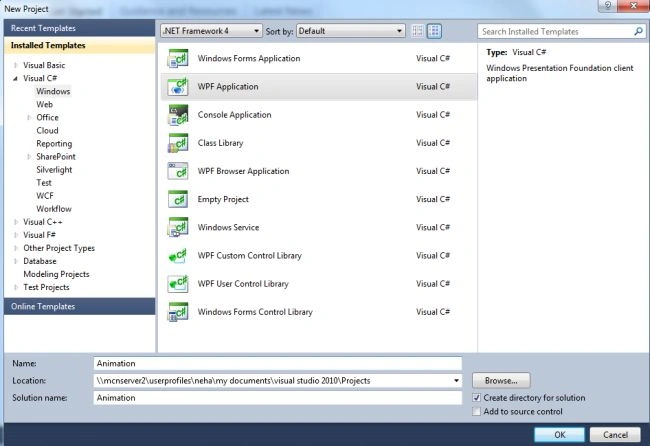Click the Windows Service template icon
The height and width of the screenshot is (446, 650).
coord(178,228)
